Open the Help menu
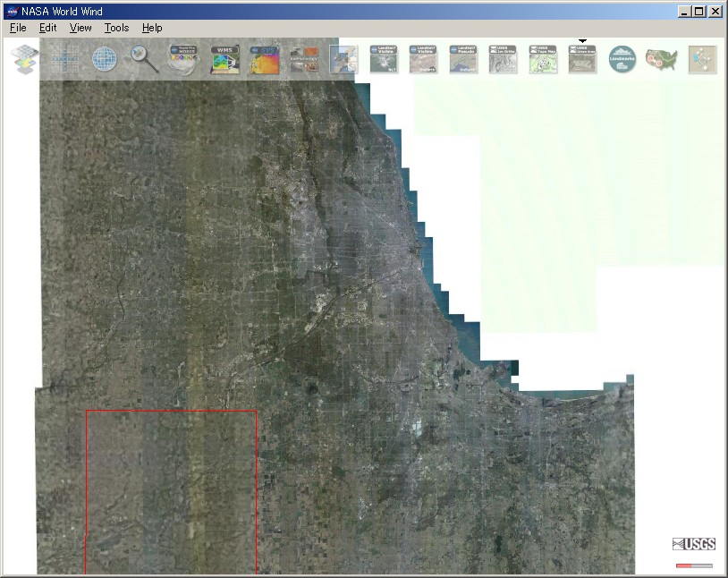 click(x=152, y=28)
